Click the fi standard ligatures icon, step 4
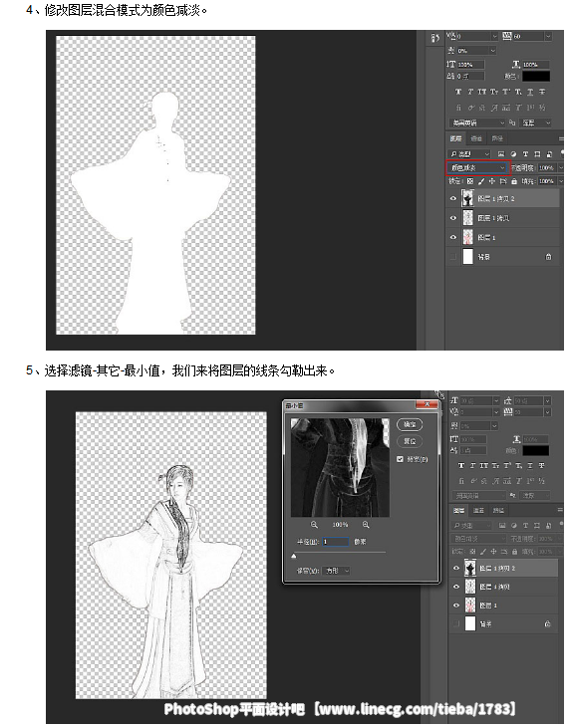The image size is (571, 728). point(458,108)
